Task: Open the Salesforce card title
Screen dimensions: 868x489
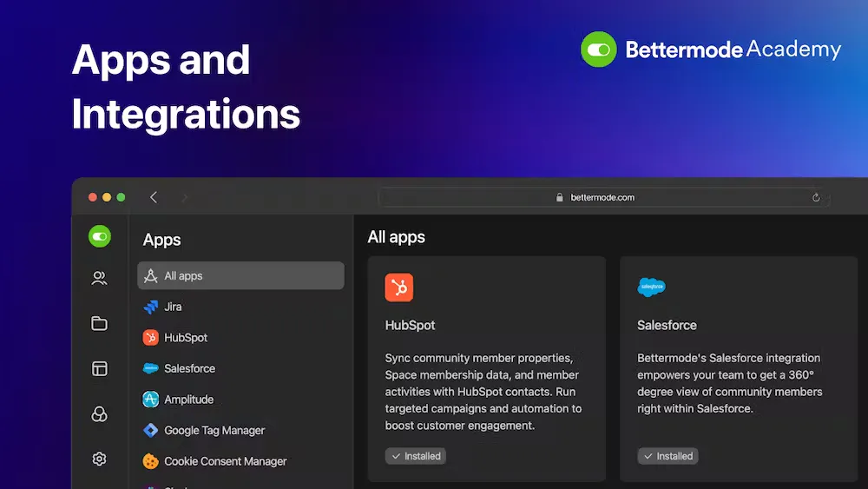Action: point(667,326)
